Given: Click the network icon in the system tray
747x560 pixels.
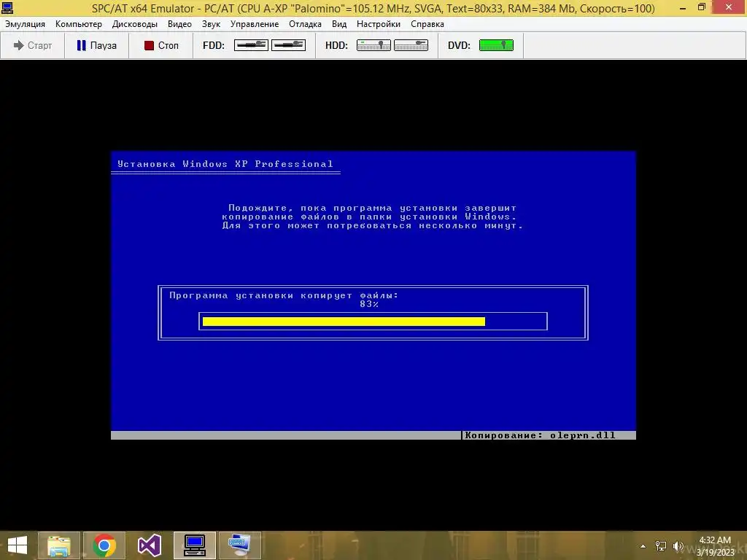Looking at the screenshot, I should pyautogui.click(x=661, y=546).
